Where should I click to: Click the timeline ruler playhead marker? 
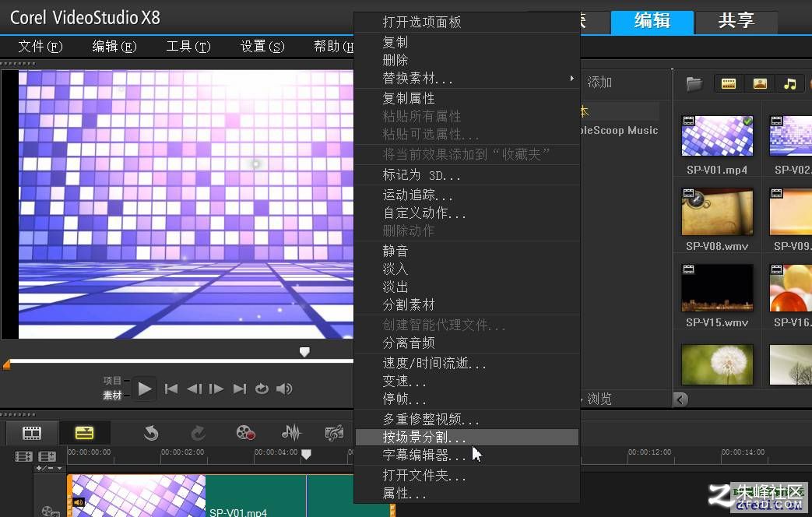click(x=307, y=454)
